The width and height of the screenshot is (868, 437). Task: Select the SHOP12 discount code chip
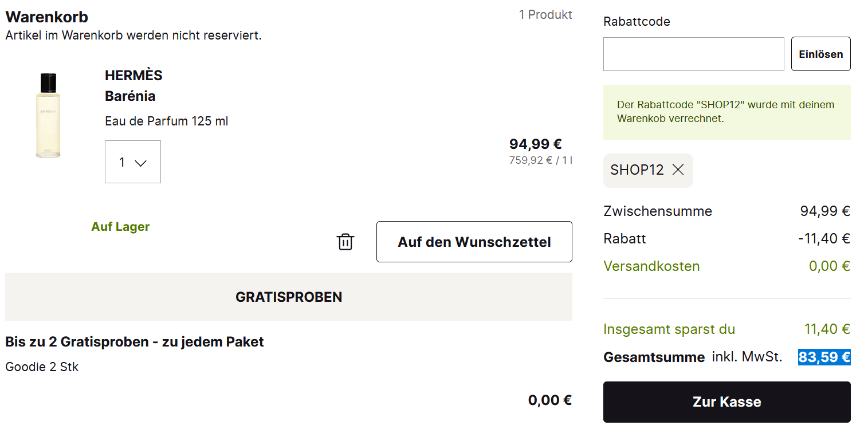click(637, 170)
